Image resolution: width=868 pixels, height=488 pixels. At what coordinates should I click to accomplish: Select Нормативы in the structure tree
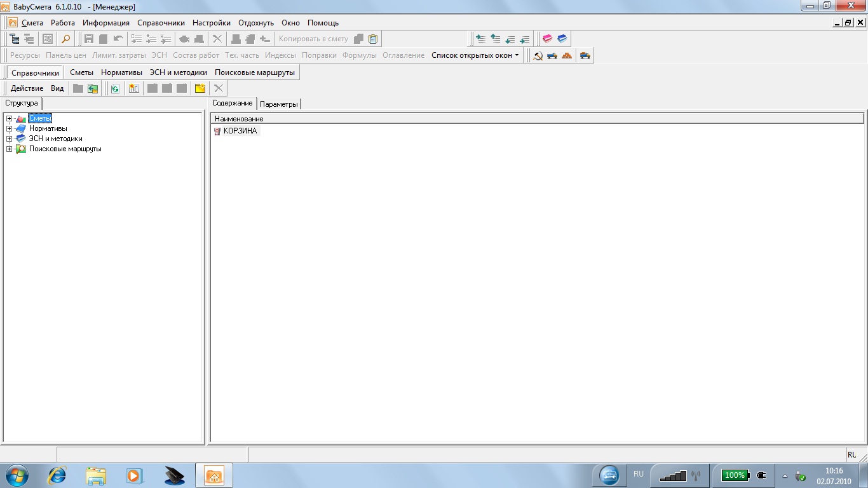(x=48, y=128)
